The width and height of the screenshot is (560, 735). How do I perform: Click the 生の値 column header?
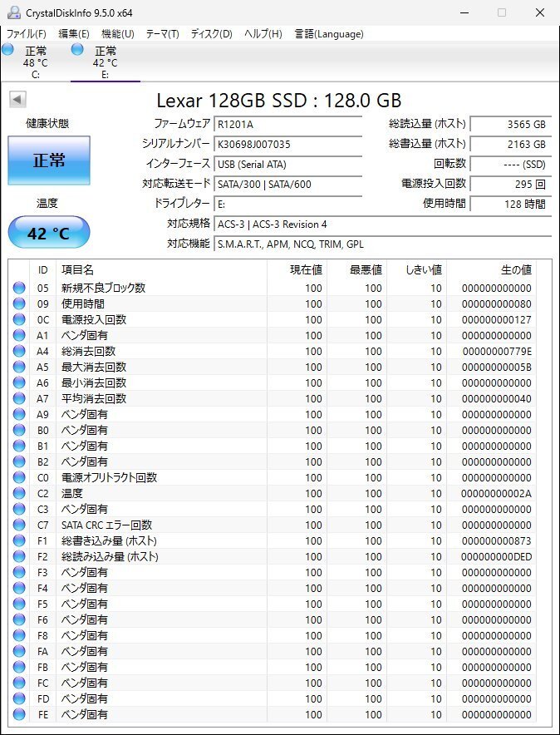(x=491, y=270)
